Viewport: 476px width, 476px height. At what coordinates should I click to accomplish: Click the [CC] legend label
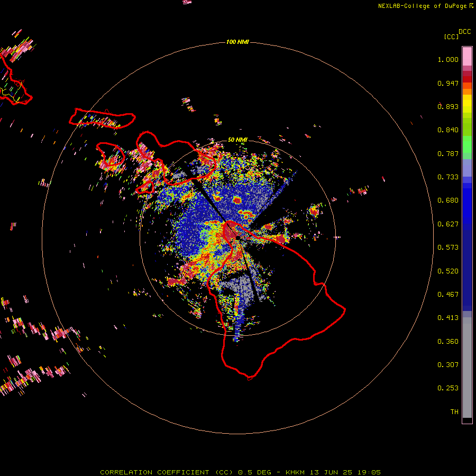(x=452, y=36)
